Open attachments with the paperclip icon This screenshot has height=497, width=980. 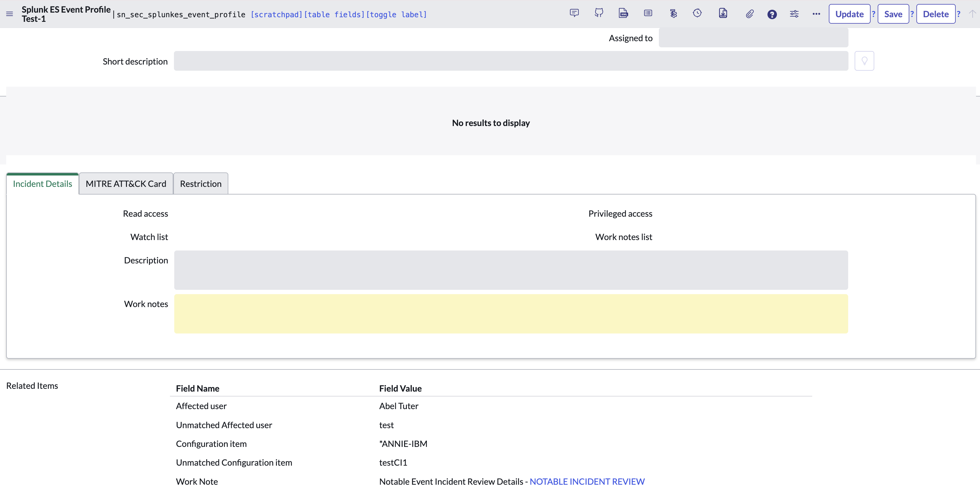tap(749, 14)
